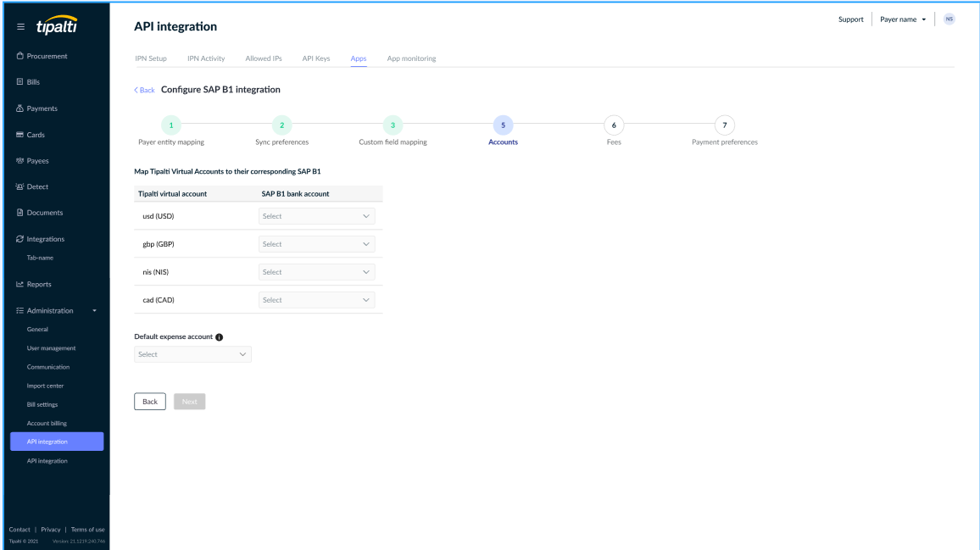Screen dimensions: 980x550
Task: Jump to step 7 Payment preferences
Action: (x=725, y=125)
